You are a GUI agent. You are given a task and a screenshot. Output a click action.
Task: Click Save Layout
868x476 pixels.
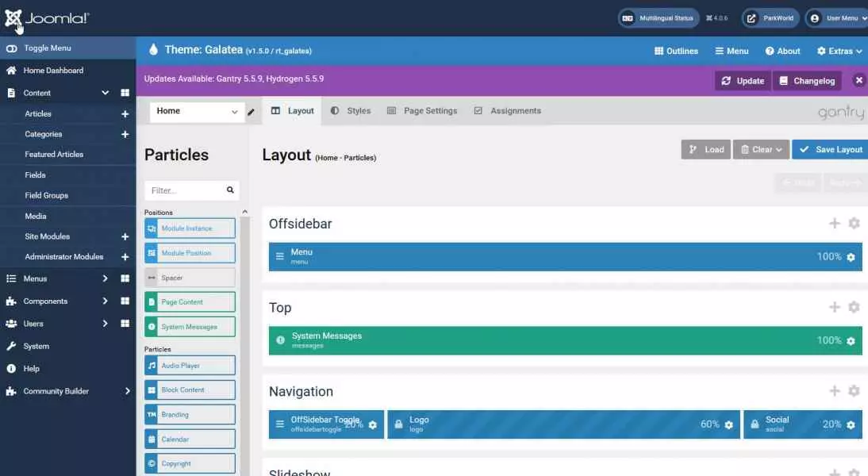[x=831, y=149]
